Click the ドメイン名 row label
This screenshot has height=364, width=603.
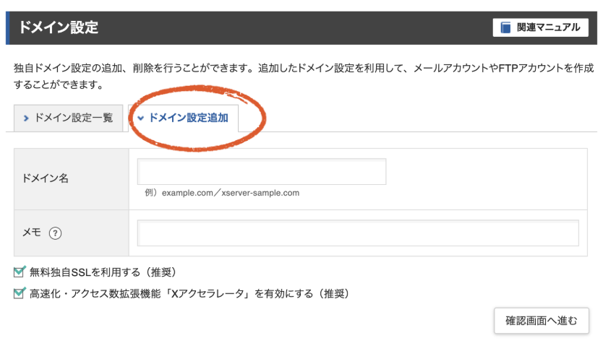coord(46,178)
